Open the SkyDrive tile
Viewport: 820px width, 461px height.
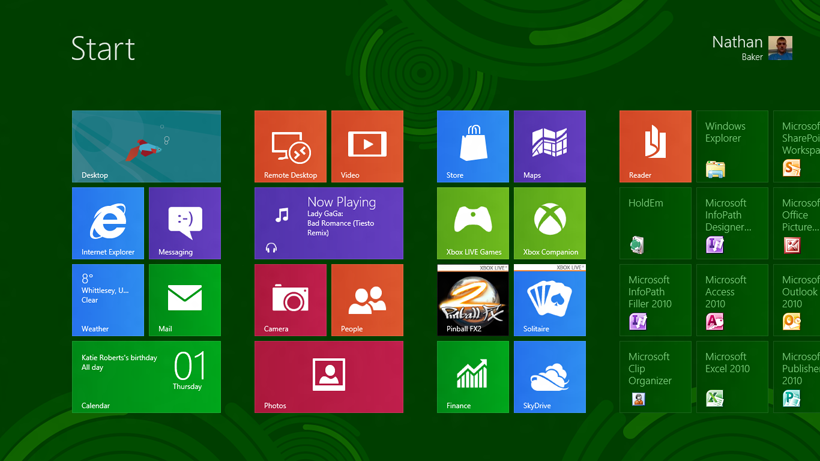click(x=550, y=377)
